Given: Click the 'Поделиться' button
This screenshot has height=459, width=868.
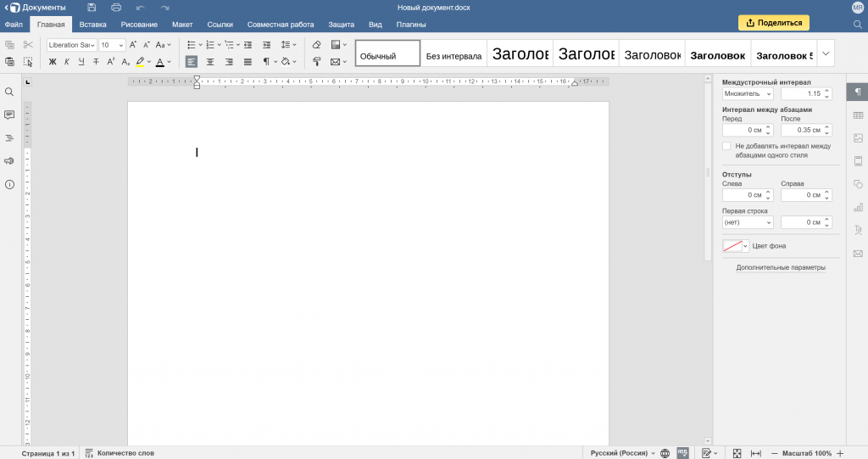Looking at the screenshot, I should [x=773, y=23].
